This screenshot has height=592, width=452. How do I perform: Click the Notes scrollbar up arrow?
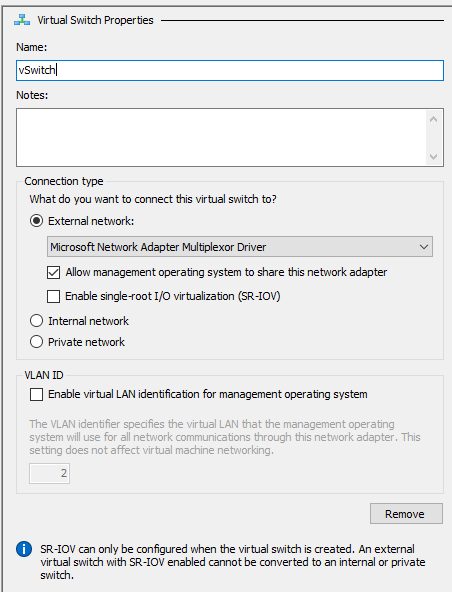[x=433, y=120]
